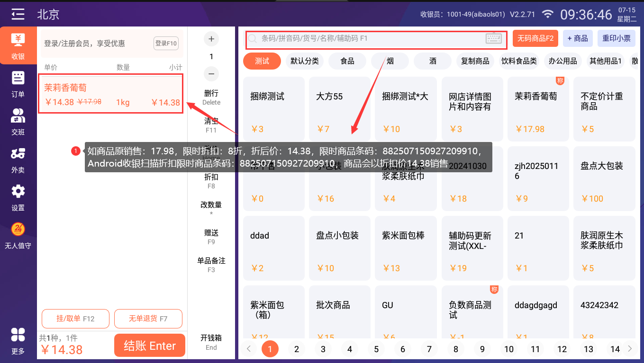Switch to the 食品 category tab

pyautogui.click(x=347, y=61)
